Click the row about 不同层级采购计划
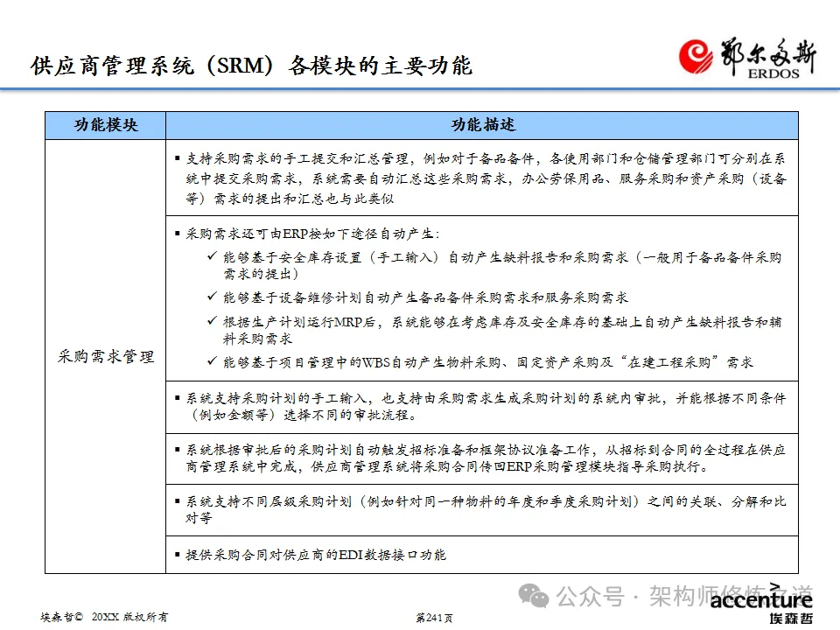 tap(482, 510)
